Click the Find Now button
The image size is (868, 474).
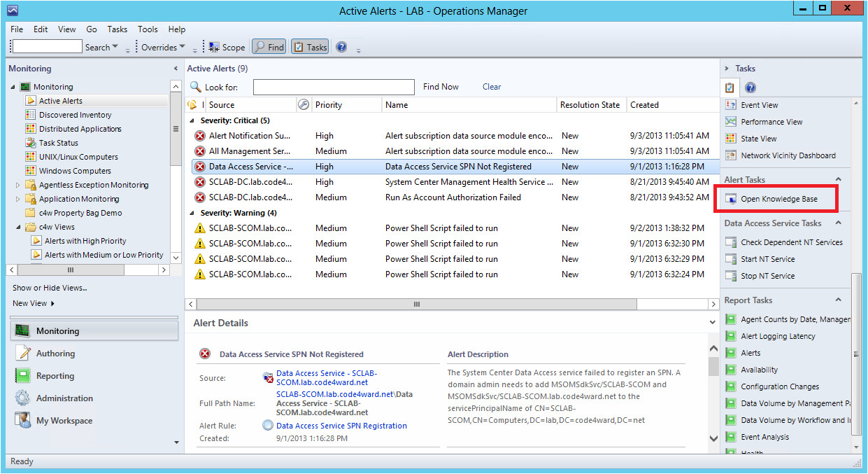coord(441,87)
